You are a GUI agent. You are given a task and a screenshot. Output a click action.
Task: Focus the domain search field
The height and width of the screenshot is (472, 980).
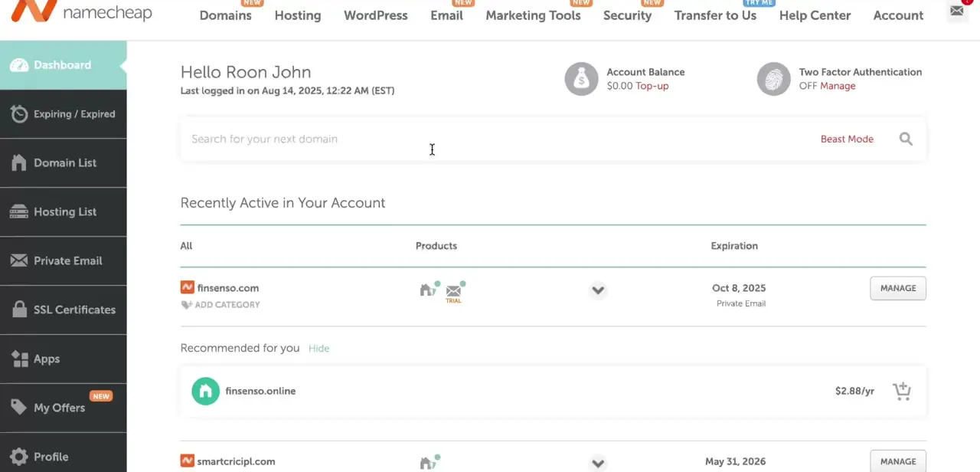click(498, 139)
